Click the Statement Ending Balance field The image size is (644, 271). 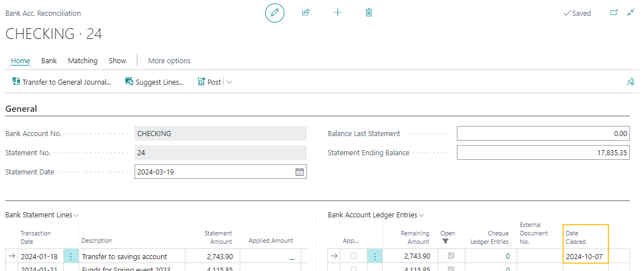(543, 153)
